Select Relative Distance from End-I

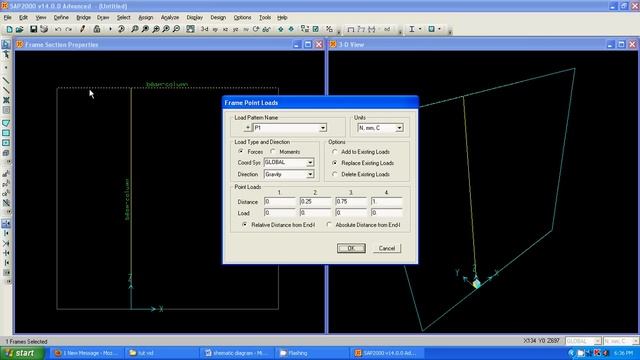245,224
